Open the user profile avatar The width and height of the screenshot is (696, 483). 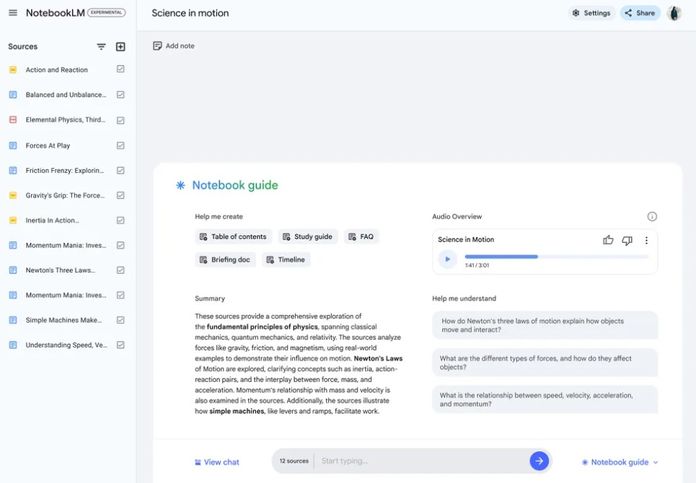674,13
